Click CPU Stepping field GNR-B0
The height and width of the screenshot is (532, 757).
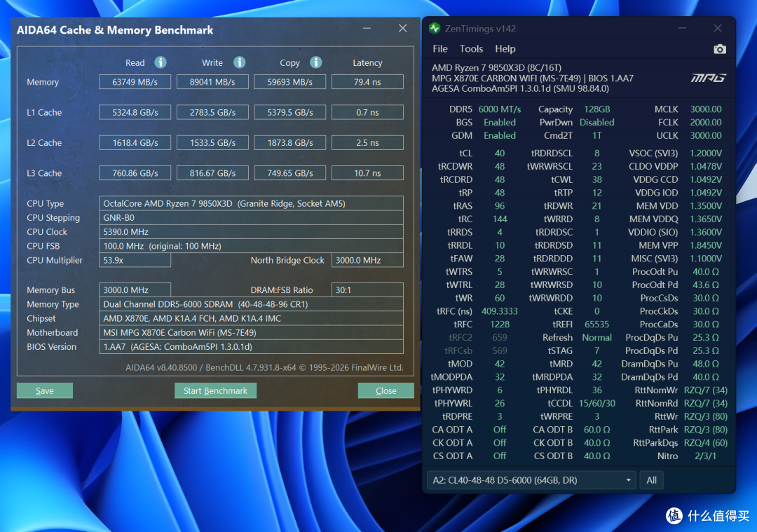(x=251, y=218)
